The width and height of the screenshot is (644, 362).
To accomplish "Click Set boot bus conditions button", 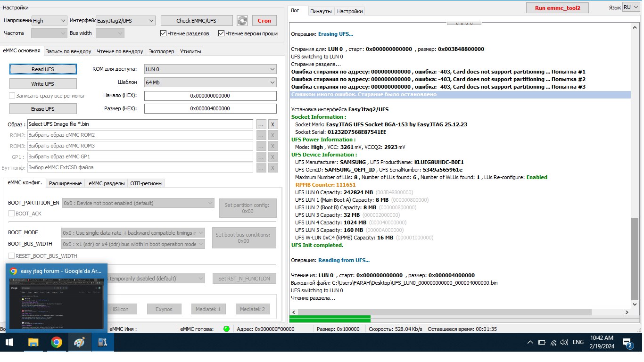I will pyautogui.click(x=244, y=238).
